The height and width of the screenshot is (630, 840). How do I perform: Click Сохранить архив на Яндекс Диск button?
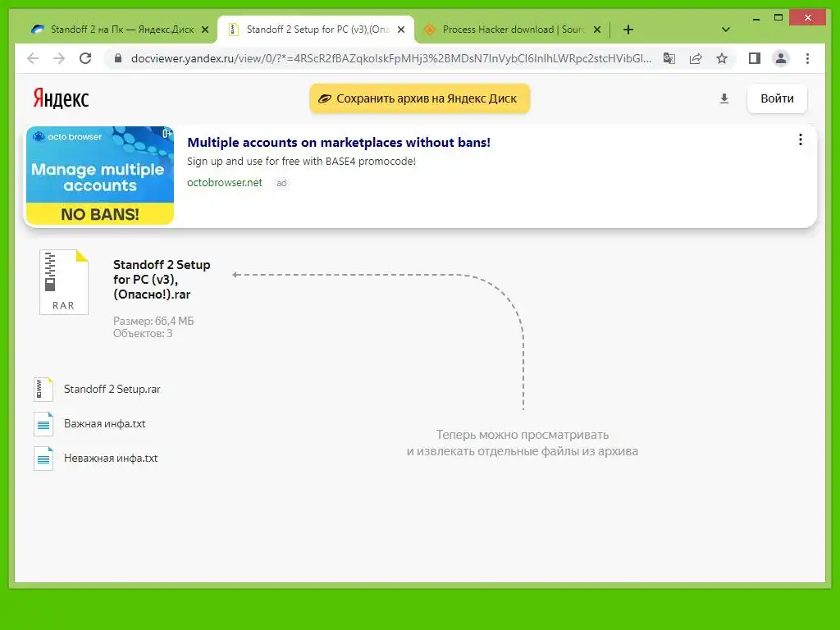pyautogui.click(x=419, y=98)
